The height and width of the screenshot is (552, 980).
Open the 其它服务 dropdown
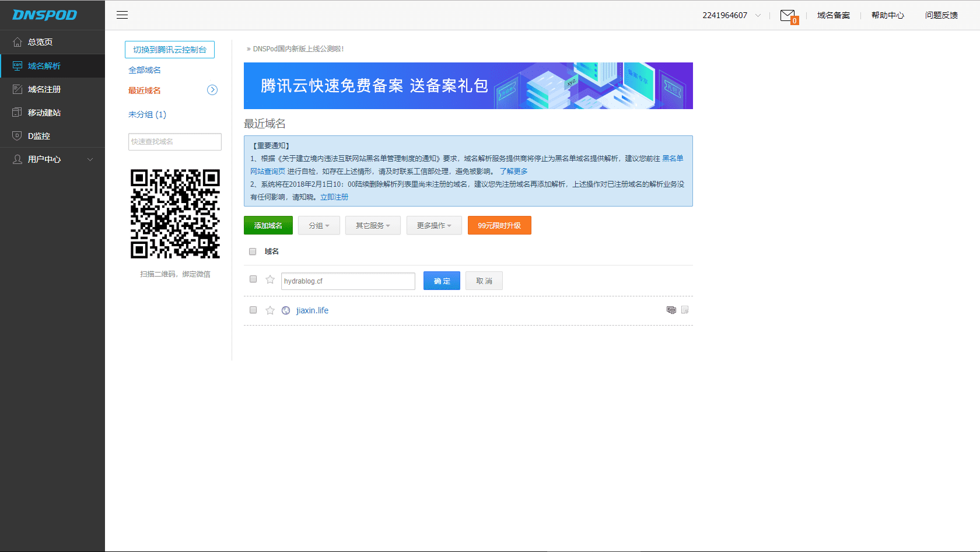[373, 225]
